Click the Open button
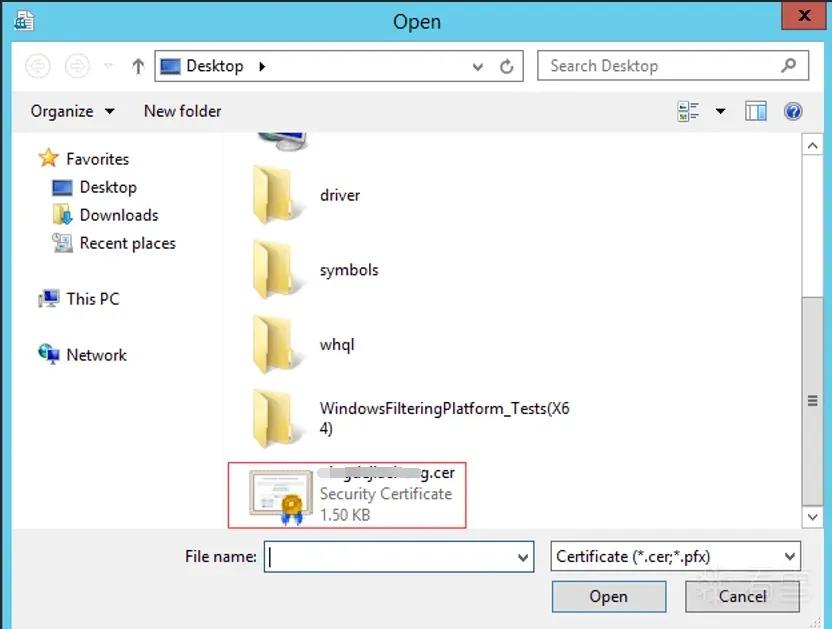 608,597
